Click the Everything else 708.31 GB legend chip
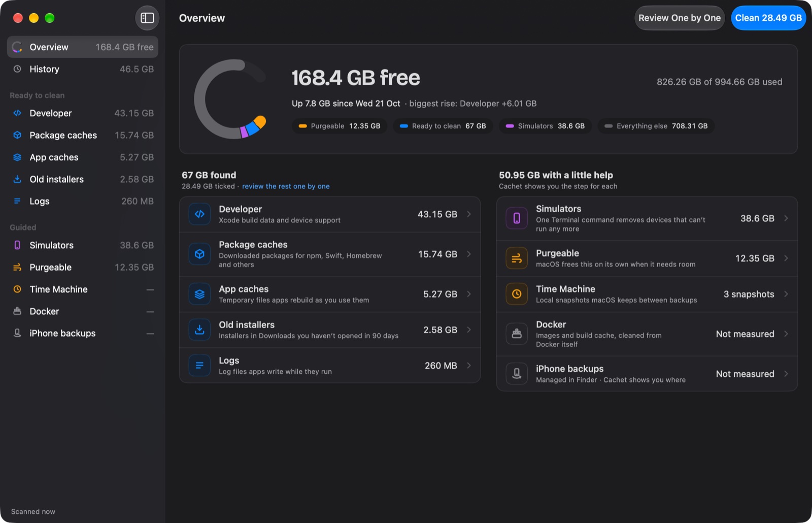The width and height of the screenshot is (812, 523). pyautogui.click(x=656, y=126)
